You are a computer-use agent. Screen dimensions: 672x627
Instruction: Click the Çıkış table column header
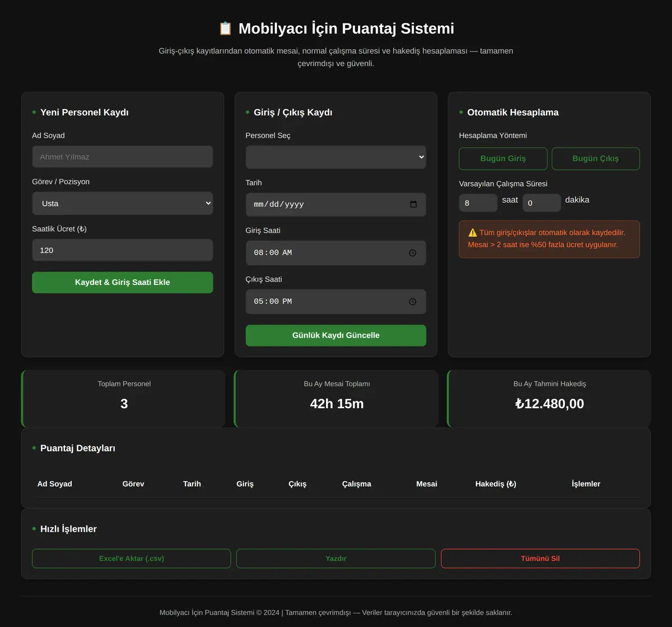pos(297,484)
